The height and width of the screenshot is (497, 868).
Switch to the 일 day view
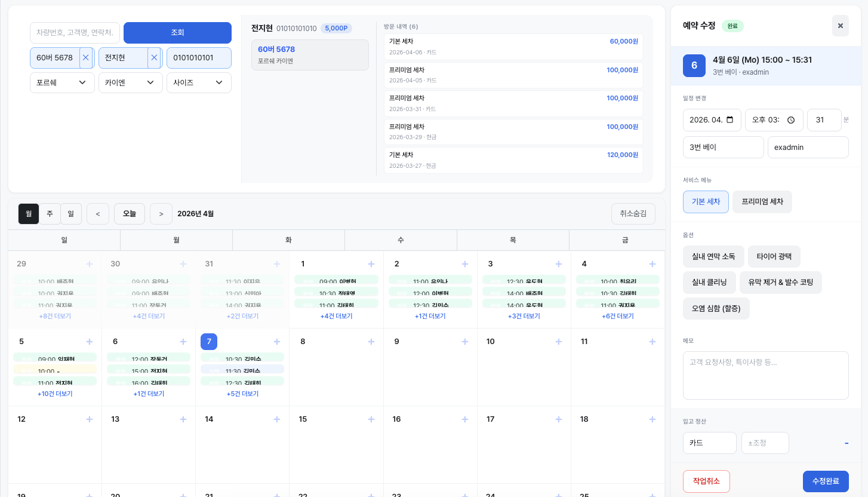pyautogui.click(x=70, y=214)
